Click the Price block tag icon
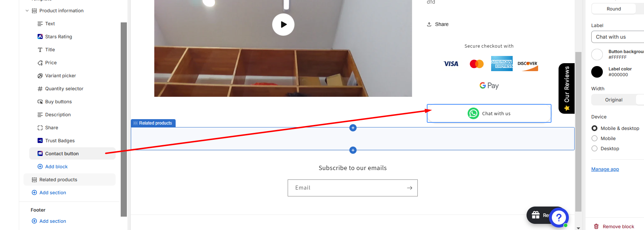 [x=40, y=63]
